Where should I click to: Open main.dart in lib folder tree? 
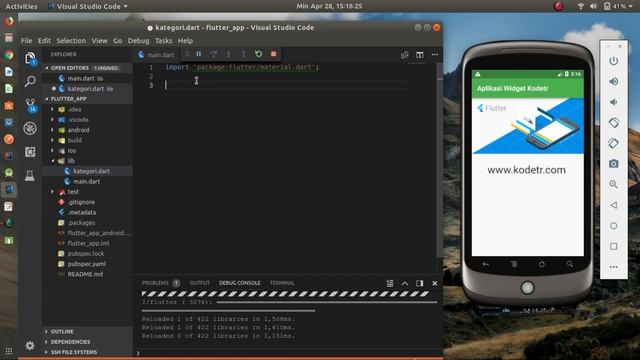click(x=88, y=181)
